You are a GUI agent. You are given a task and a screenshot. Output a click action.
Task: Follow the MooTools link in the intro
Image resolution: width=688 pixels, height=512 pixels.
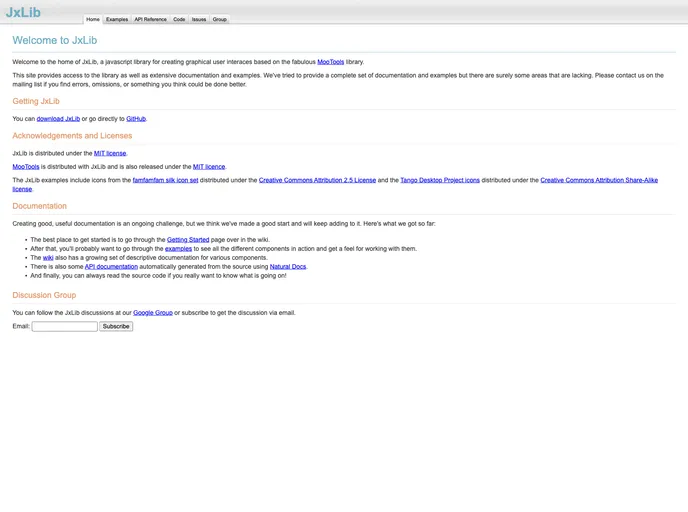click(x=330, y=62)
